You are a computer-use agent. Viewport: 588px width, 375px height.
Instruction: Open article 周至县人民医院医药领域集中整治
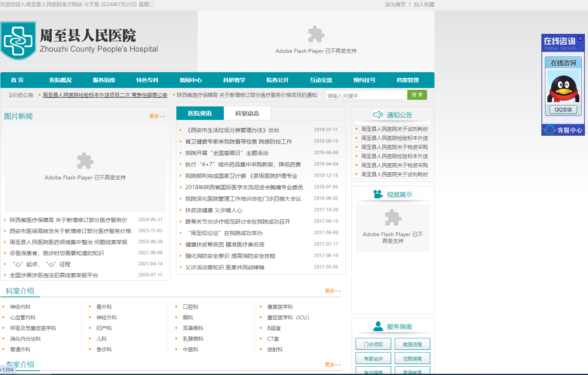coord(69,242)
